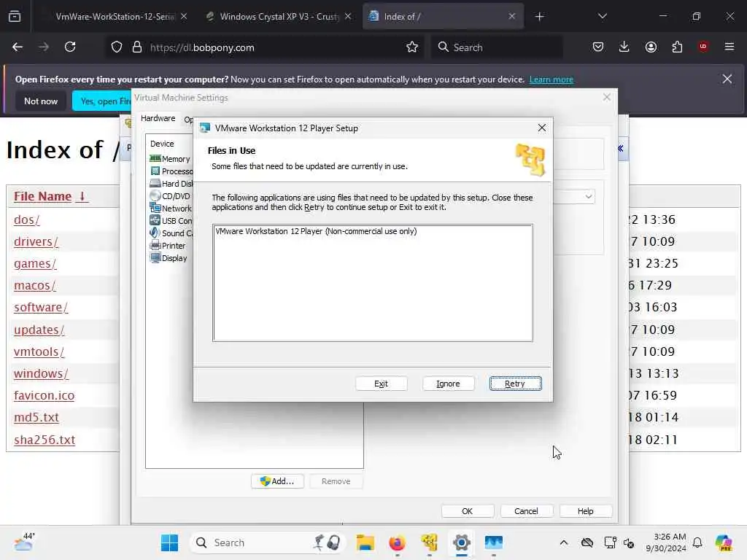Open Firefox from the taskbar
Screen dimensions: 747x560
click(x=397, y=542)
